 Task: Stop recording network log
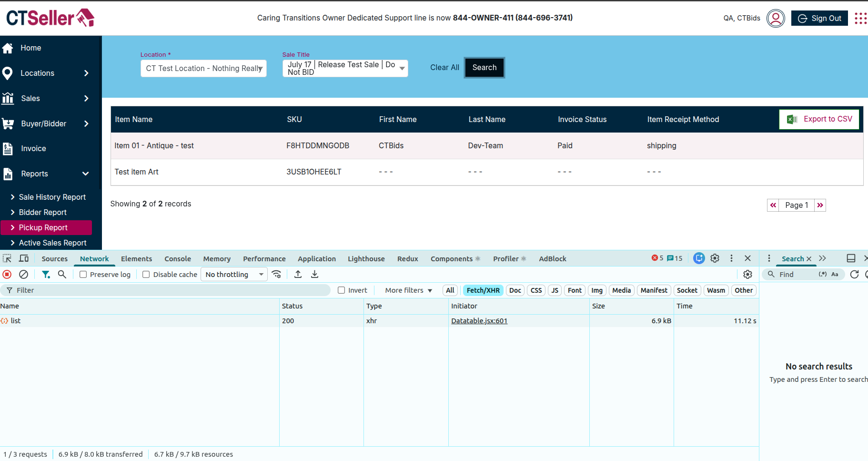point(7,274)
